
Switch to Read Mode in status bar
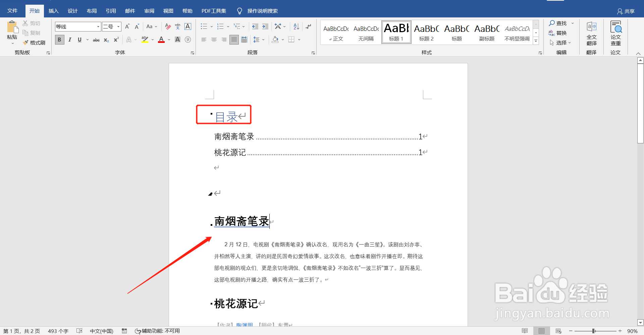pos(525,331)
